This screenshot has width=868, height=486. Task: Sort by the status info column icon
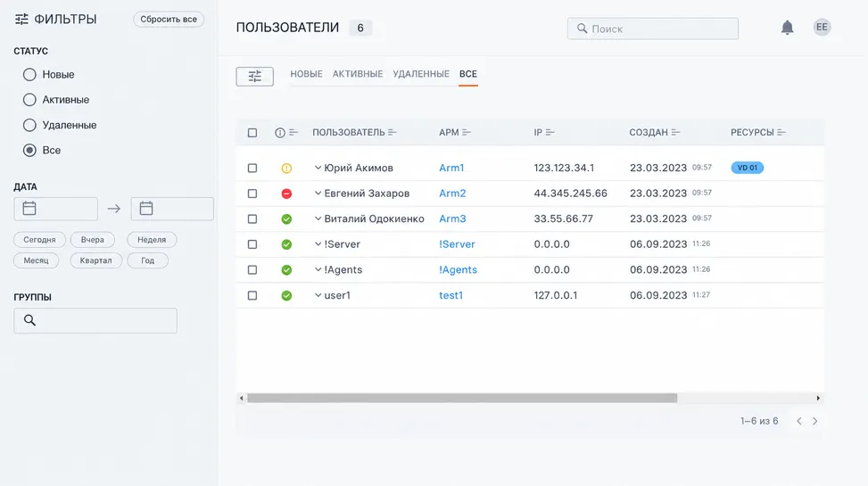[293, 132]
